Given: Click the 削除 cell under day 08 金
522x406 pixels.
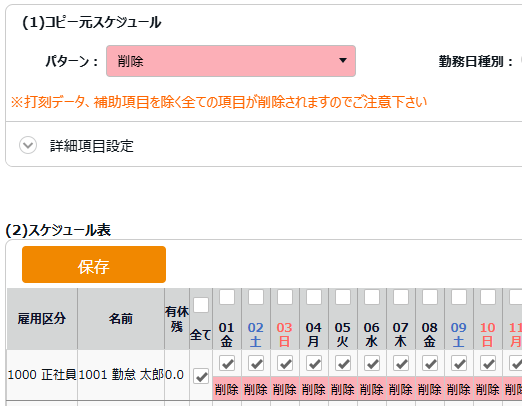Looking at the screenshot, I should point(430,389).
